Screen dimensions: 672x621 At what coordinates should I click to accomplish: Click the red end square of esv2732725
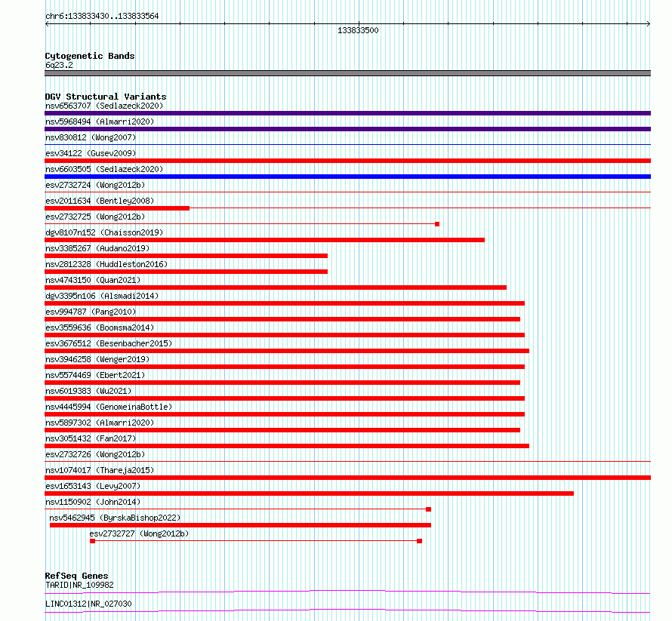(x=437, y=224)
